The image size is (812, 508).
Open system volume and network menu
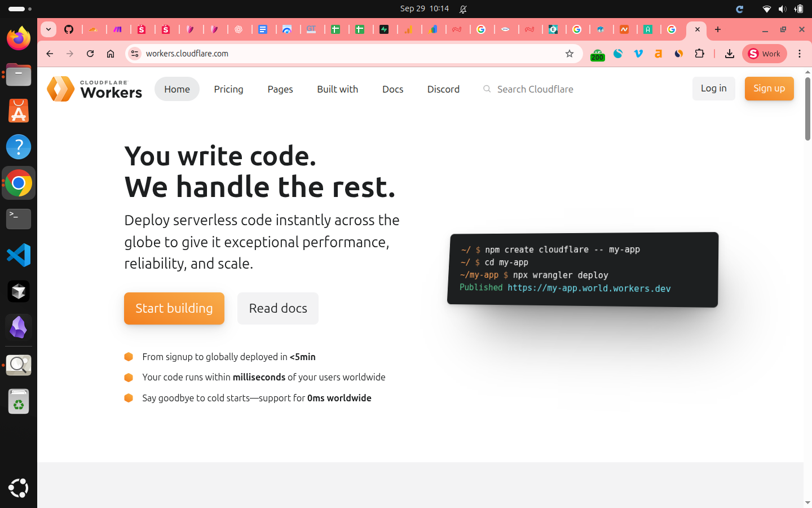(782, 9)
